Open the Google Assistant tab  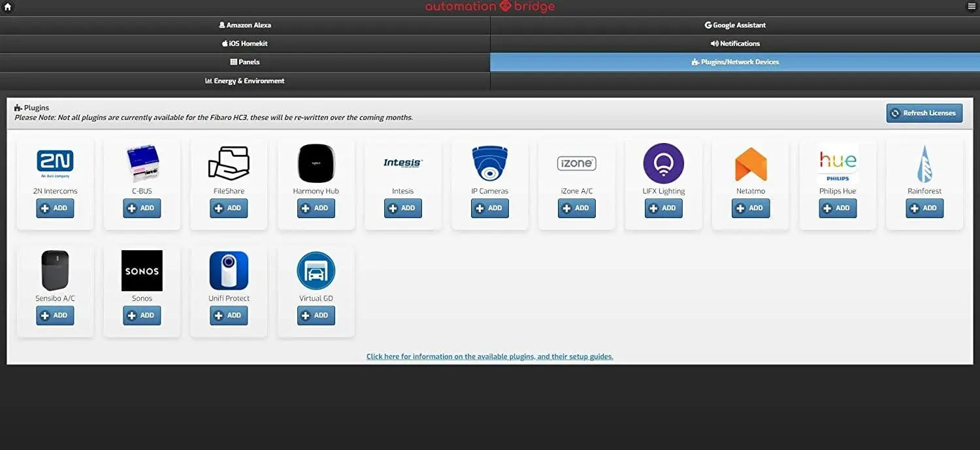pos(735,25)
